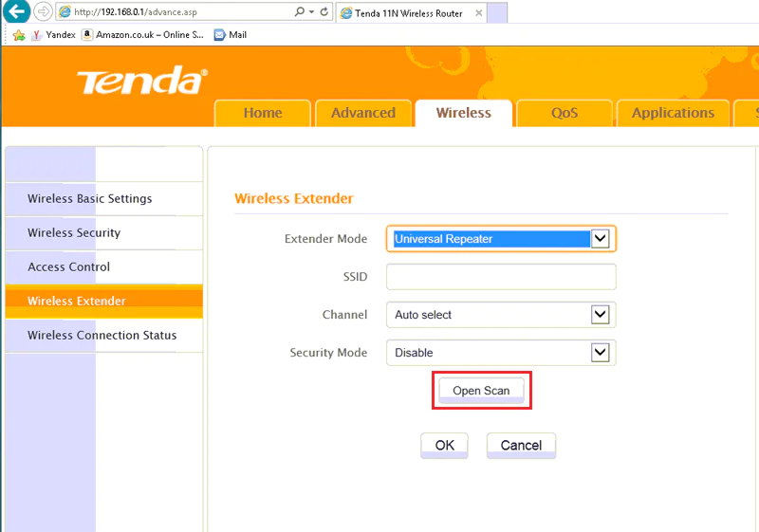Click the Security Mode label
The width and height of the screenshot is (759, 532).
pyautogui.click(x=328, y=353)
